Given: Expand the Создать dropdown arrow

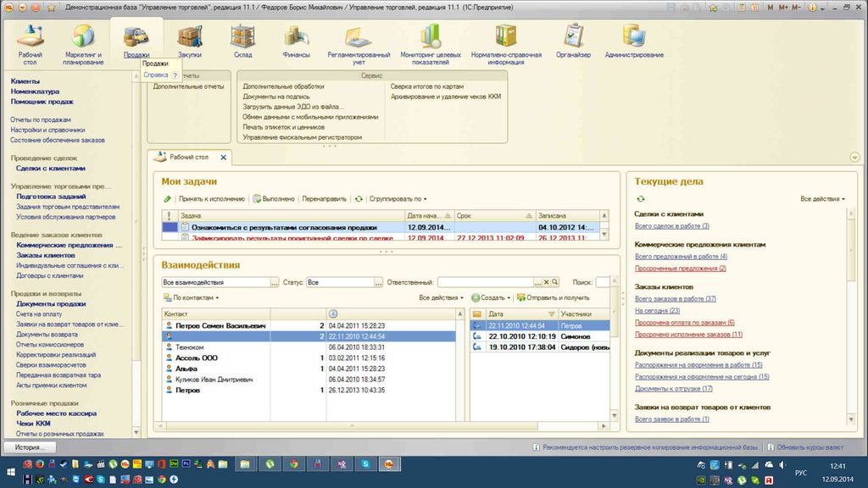Looking at the screenshot, I should coord(508,298).
